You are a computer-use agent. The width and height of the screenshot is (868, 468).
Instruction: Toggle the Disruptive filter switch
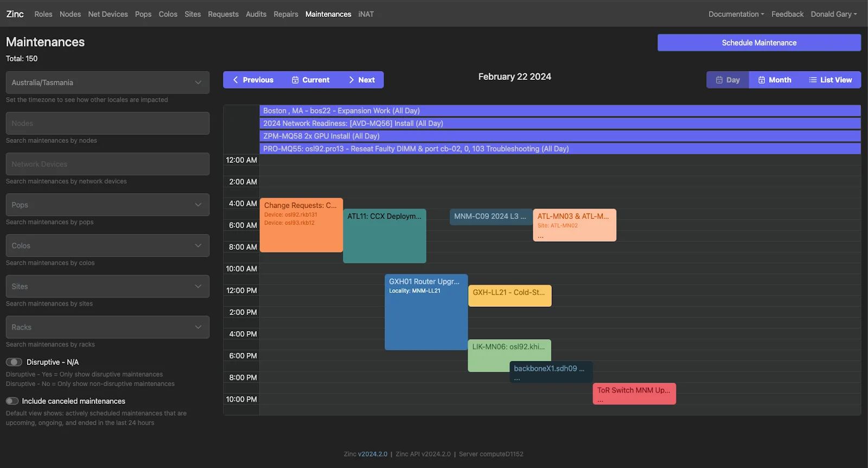14,362
